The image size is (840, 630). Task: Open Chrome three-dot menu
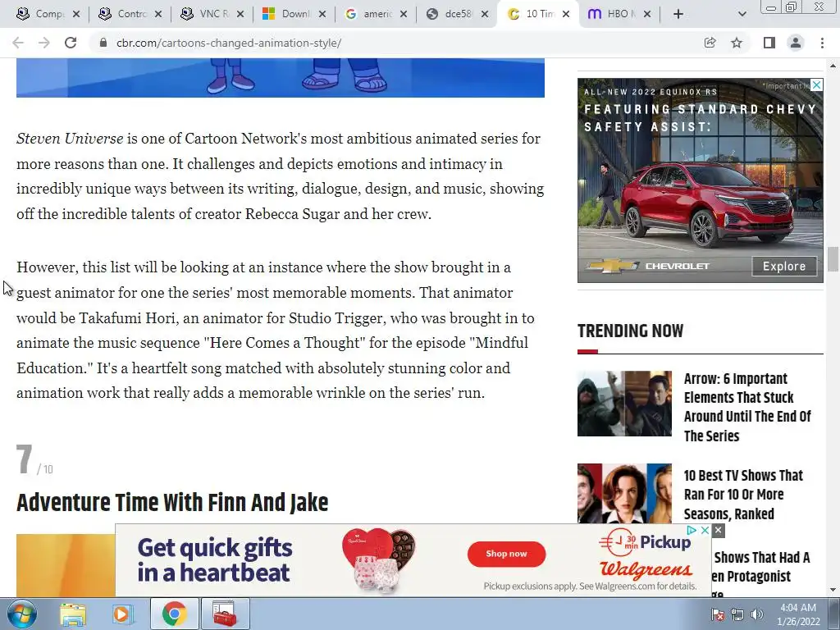(x=822, y=43)
